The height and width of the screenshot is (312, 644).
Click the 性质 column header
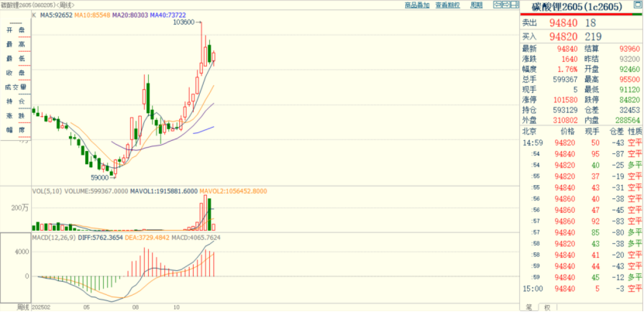635,132
